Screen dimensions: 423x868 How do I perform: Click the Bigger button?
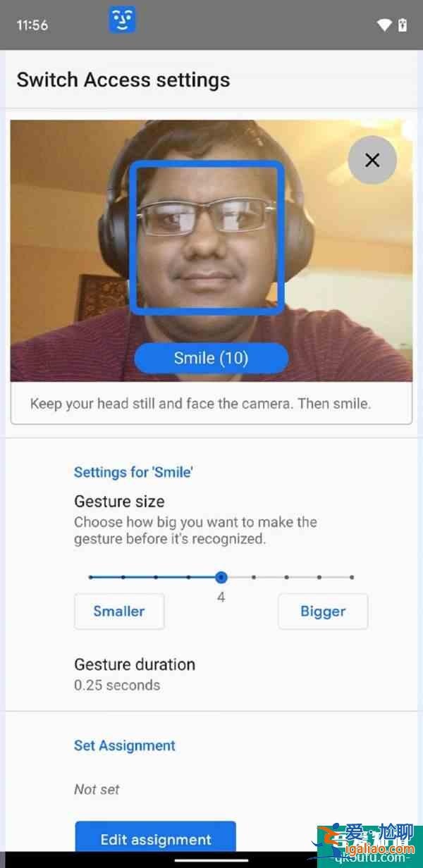(x=323, y=611)
